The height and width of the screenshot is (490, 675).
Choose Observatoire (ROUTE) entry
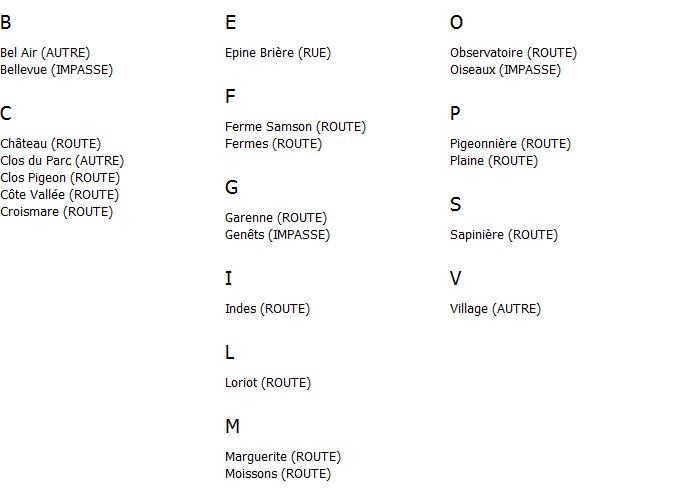coord(514,53)
